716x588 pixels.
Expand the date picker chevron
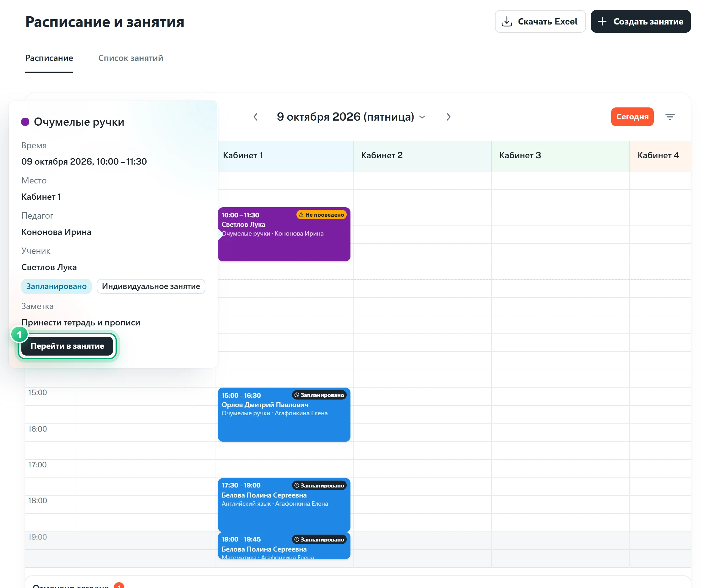pyautogui.click(x=422, y=117)
